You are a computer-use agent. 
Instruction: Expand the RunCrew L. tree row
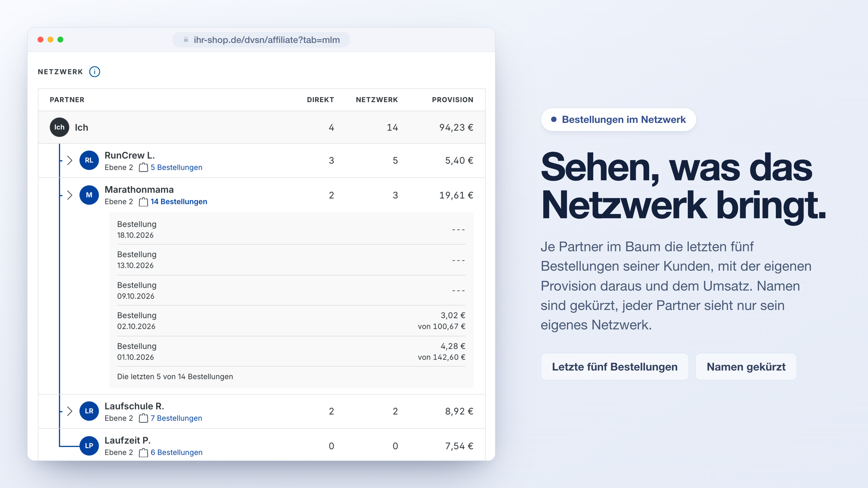pos(70,160)
